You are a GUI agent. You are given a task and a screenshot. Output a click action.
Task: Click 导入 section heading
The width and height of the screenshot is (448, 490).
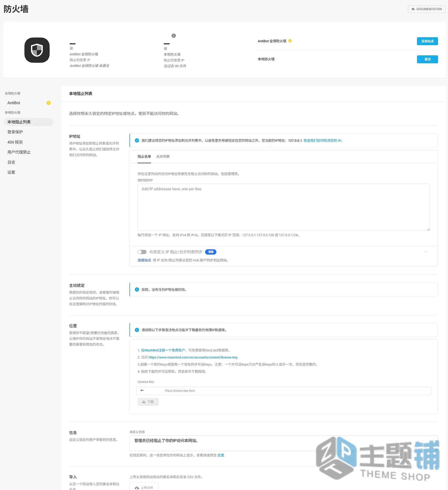point(73,477)
